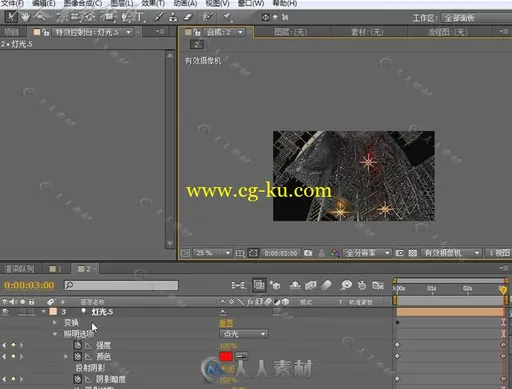
Task: Switch to the 项目 panel tab
Action: click(x=11, y=32)
